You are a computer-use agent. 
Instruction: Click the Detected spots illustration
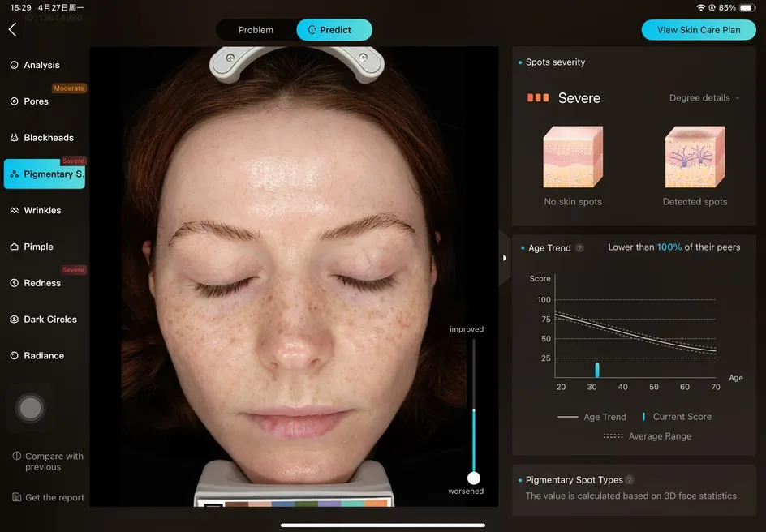(x=695, y=157)
